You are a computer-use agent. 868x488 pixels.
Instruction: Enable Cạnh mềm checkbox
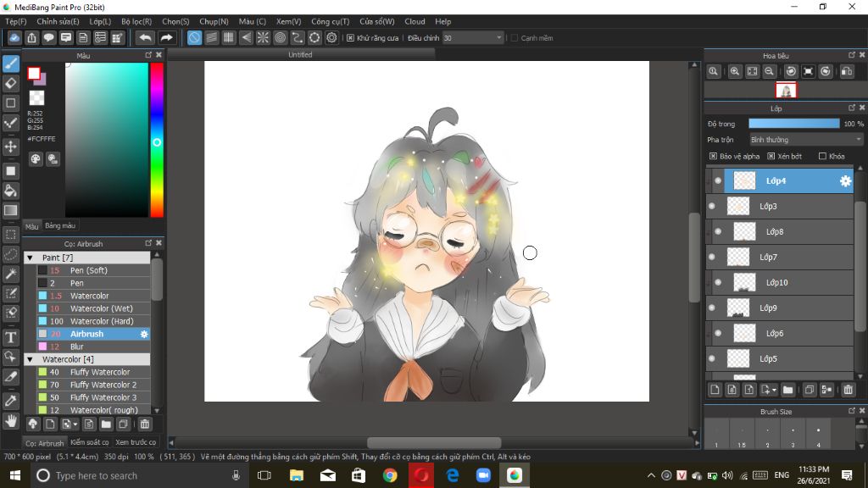[515, 38]
